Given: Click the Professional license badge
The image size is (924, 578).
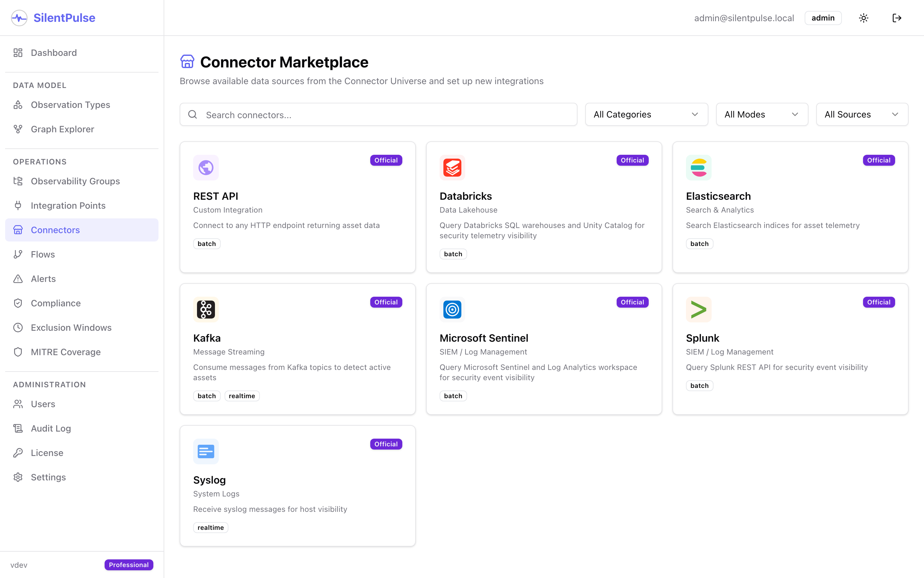Looking at the screenshot, I should pyautogui.click(x=129, y=565).
